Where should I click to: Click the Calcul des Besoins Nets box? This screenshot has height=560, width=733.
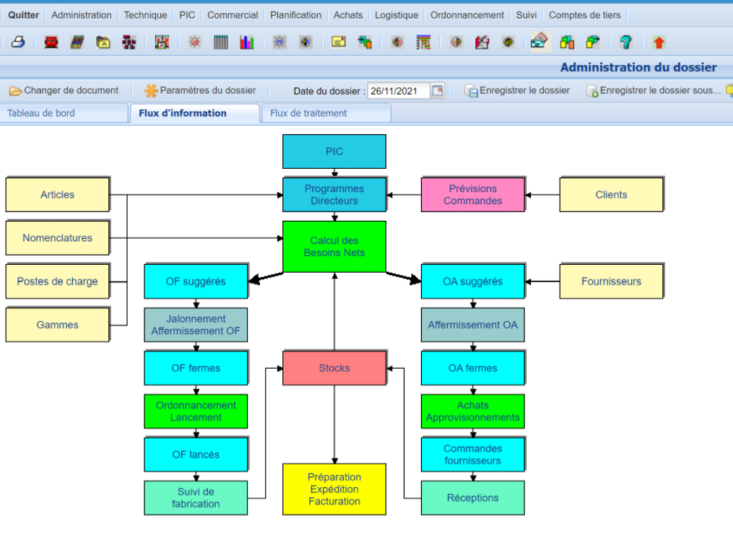coord(334,247)
